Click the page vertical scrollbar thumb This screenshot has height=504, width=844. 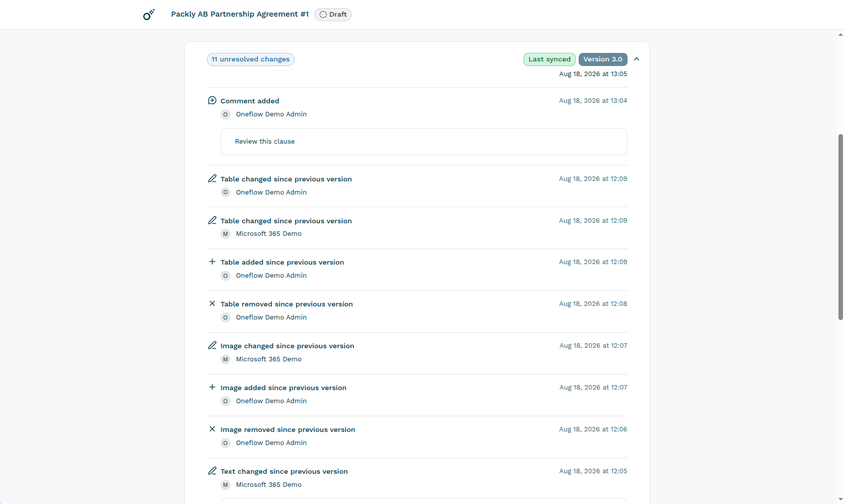840,227
